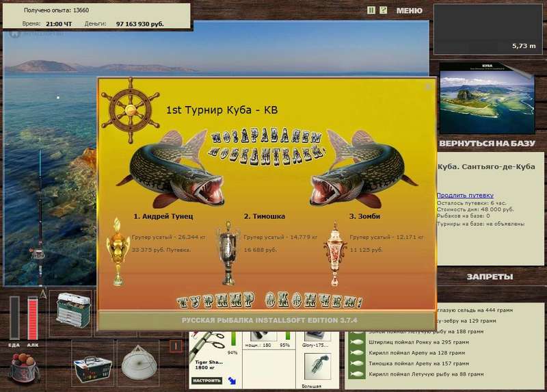Click the white float dot on the water
Image resolution: width=547 pixels, height=392 pixels.
pyautogui.click(x=58, y=98)
